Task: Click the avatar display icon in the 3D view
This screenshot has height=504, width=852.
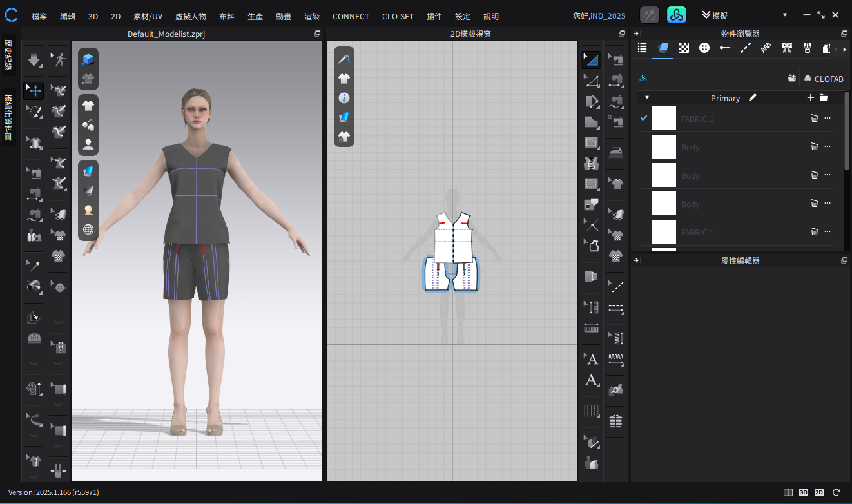Action: click(x=88, y=144)
